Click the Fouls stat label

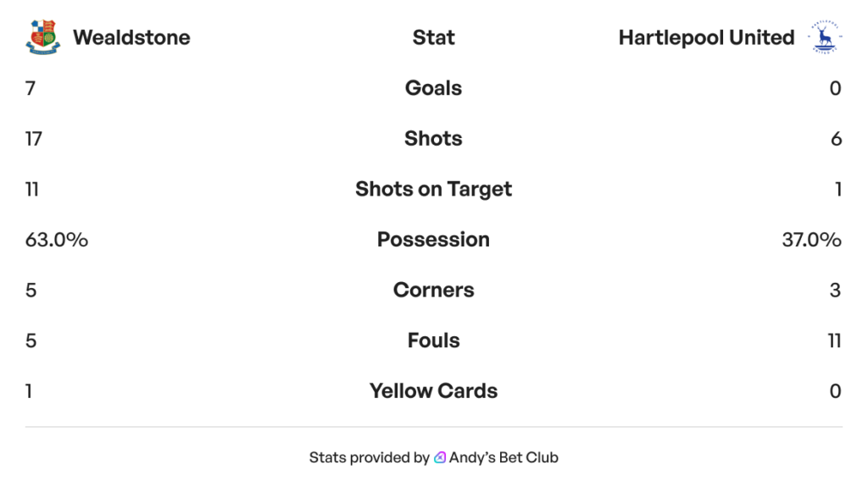[x=433, y=340]
